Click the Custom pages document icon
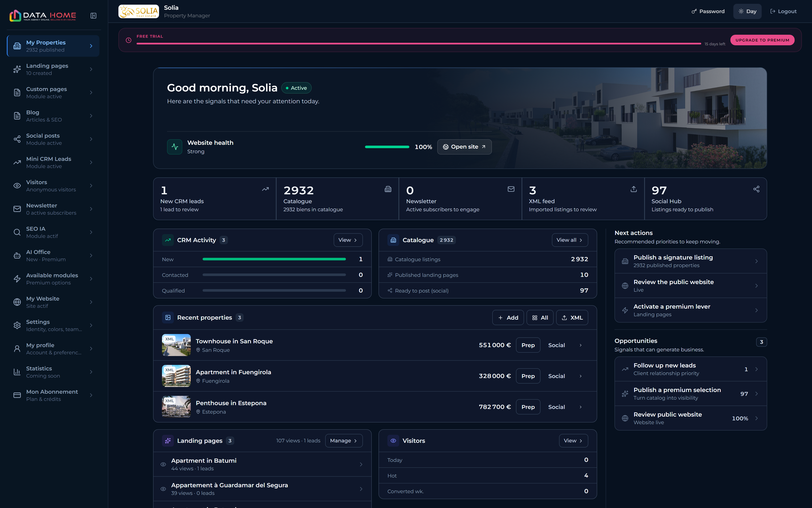 tap(17, 92)
